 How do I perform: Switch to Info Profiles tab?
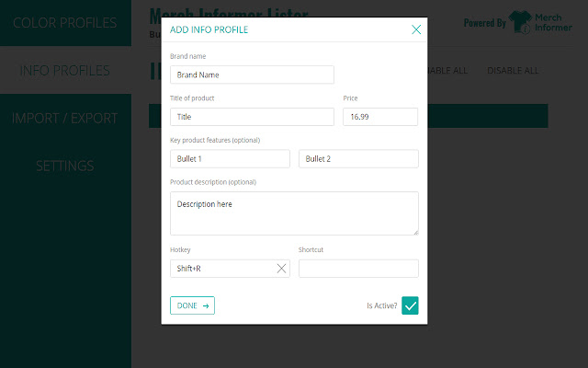tap(65, 70)
